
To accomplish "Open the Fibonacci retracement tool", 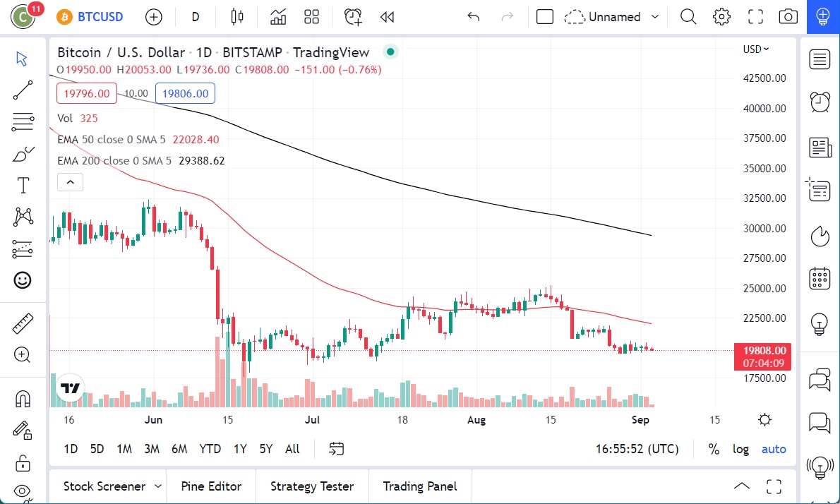I will (x=23, y=122).
